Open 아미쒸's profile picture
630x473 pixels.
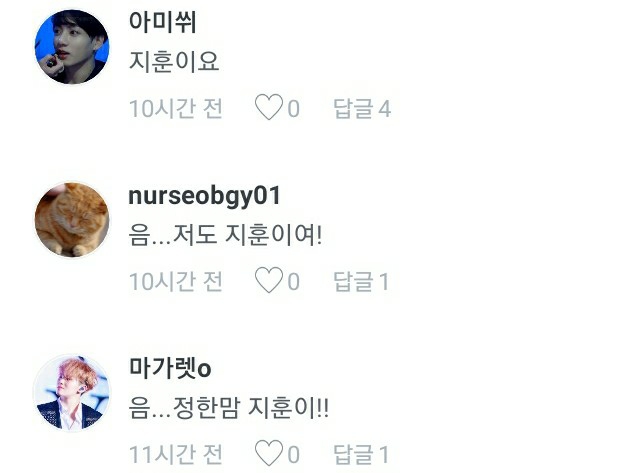[x=72, y=47]
